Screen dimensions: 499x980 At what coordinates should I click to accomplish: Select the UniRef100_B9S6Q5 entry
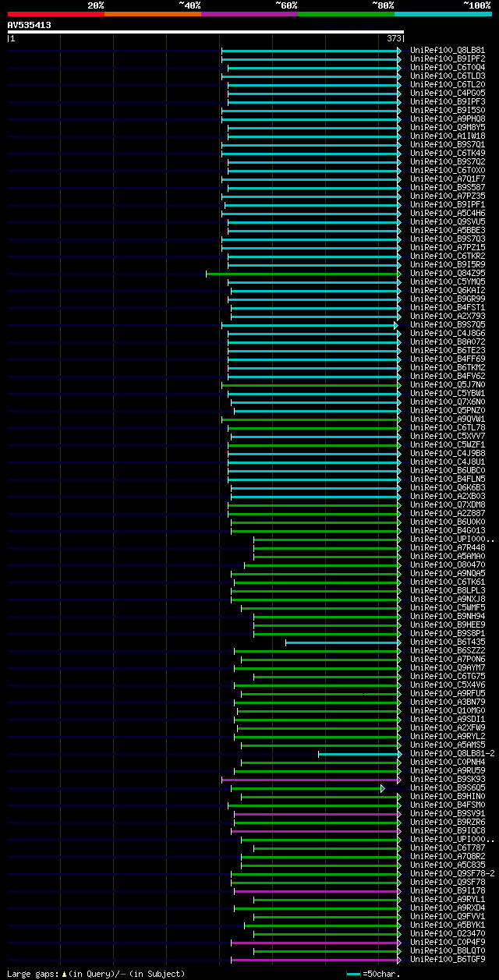click(x=448, y=788)
